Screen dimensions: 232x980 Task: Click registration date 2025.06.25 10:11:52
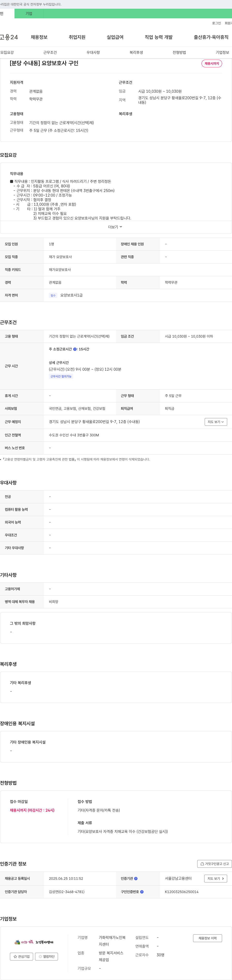click(x=66, y=878)
